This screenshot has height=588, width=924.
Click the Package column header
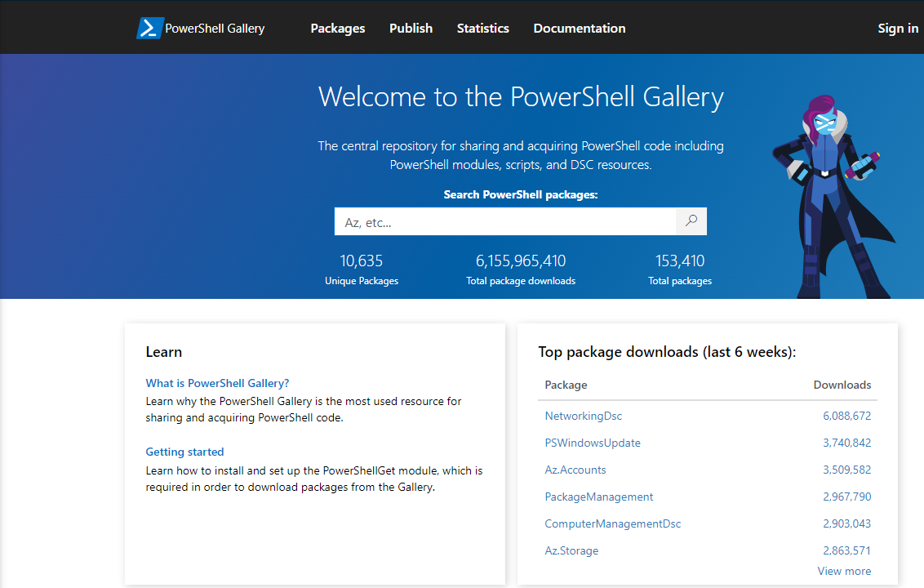coord(566,385)
